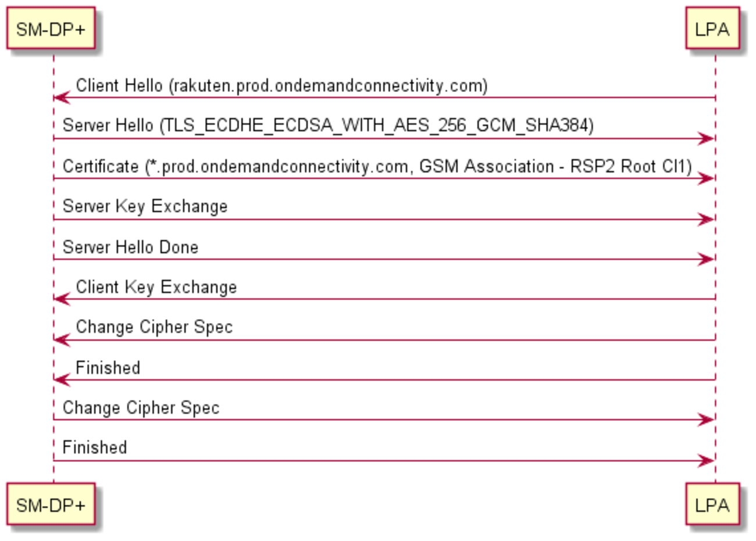Select the bottom SM-DP+ participant box
Viewport: 756px width, 541px height.
pyautogui.click(x=51, y=504)
